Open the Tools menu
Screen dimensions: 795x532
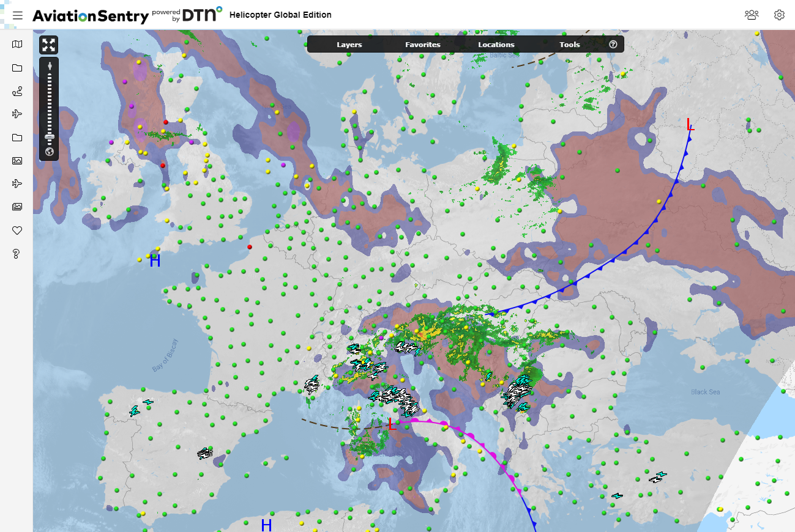tap(569, 44)
